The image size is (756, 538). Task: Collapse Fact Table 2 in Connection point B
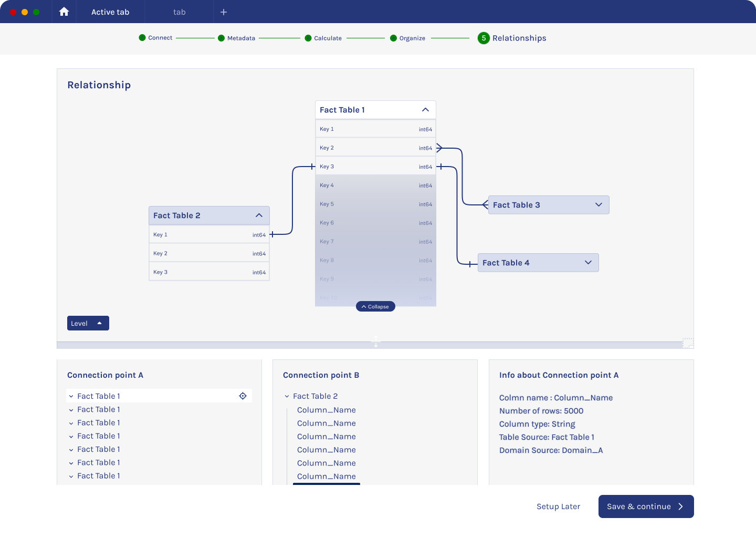(287, 397)
